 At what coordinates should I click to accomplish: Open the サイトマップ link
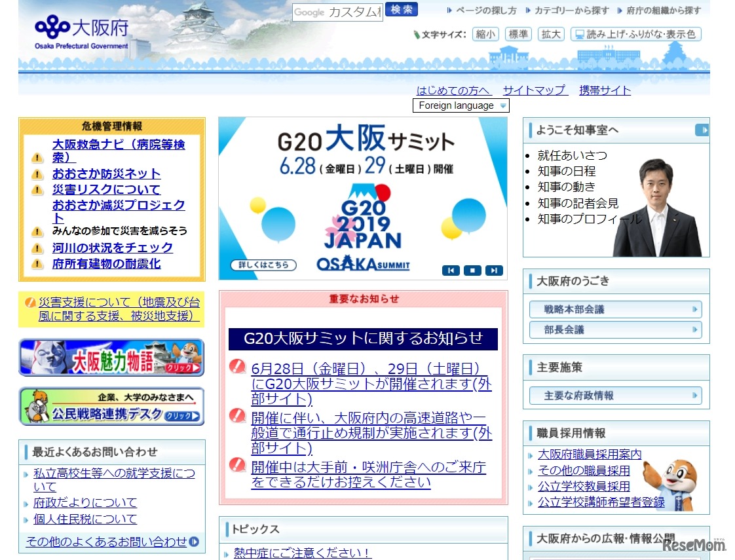click(x=535, y=90)
